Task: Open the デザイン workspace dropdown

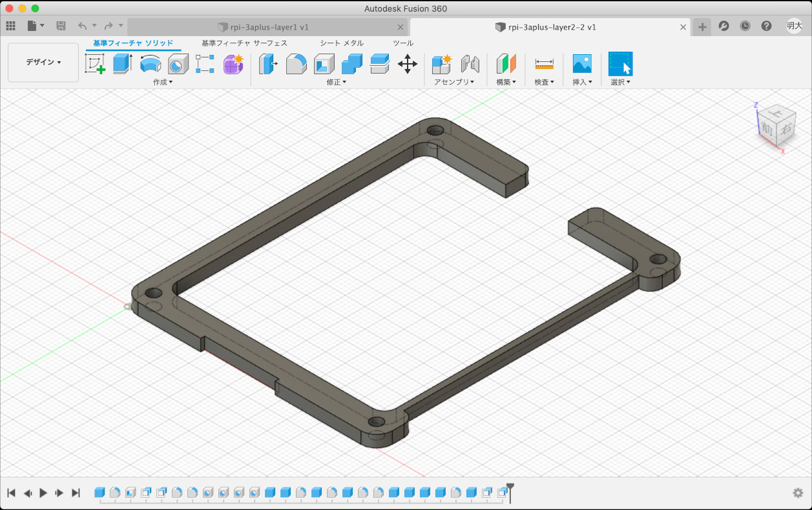Action: point(43,63)
